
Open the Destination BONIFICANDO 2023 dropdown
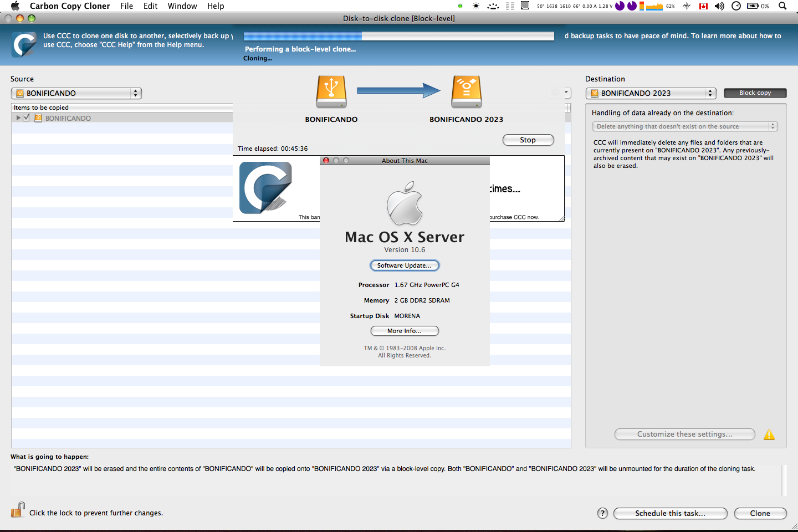[x=651, y=93]
